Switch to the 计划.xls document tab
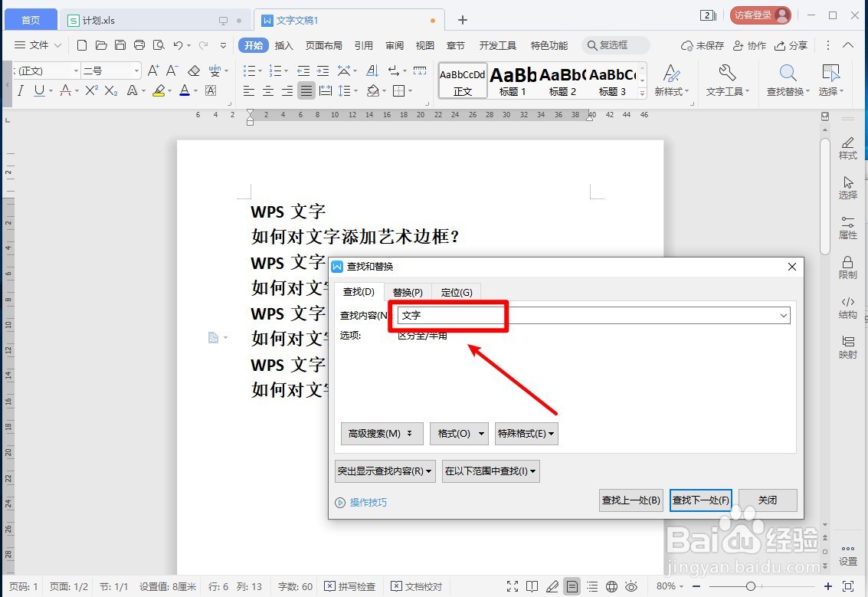Screen dimensions: 868x597 tap(154, 21)
